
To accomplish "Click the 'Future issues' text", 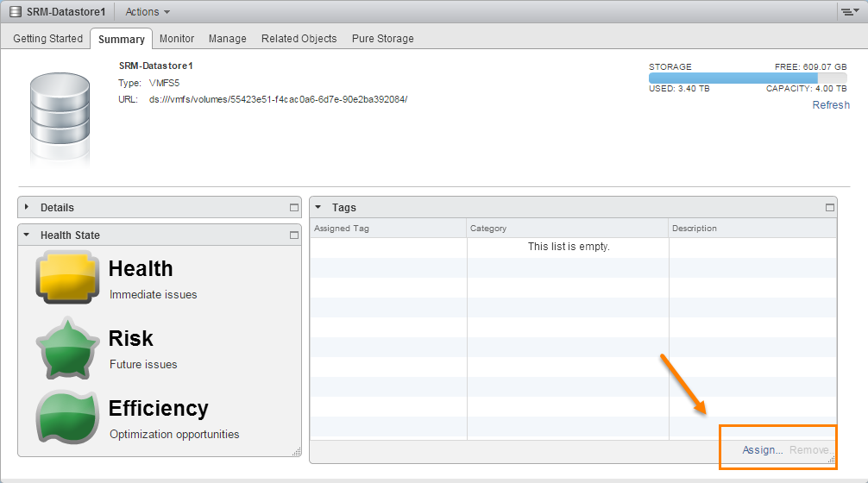I will pos(143,364).
